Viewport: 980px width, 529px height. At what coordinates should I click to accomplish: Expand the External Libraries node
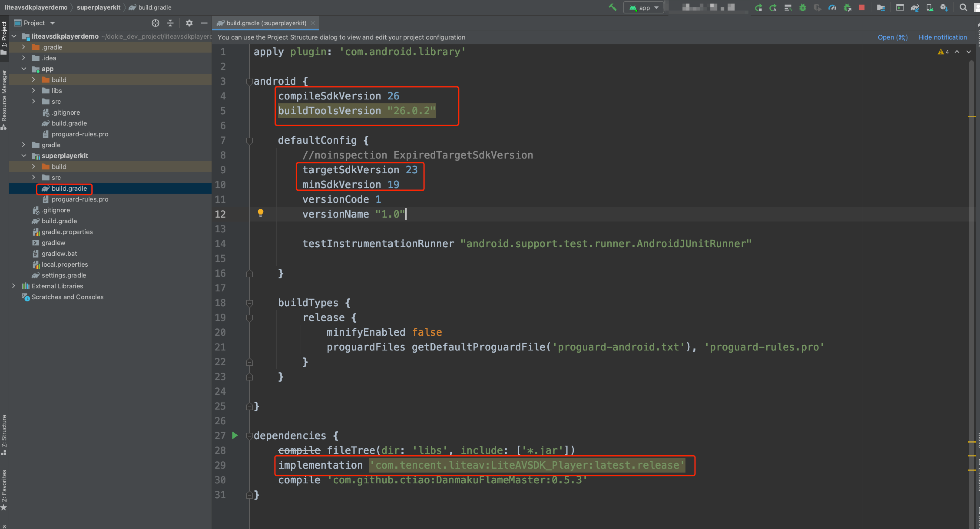tap(14, 286)
